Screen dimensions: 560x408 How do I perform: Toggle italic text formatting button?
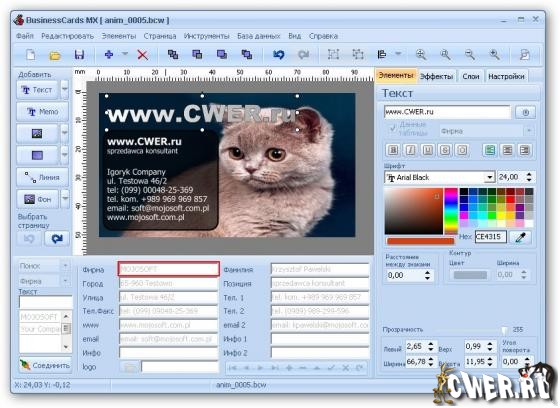coord(410,150)
